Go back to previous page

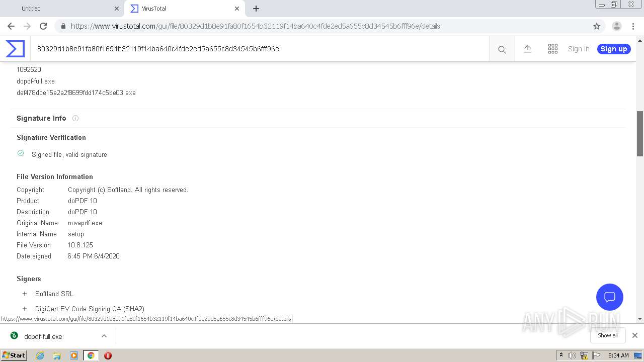(x=11, y=26)
